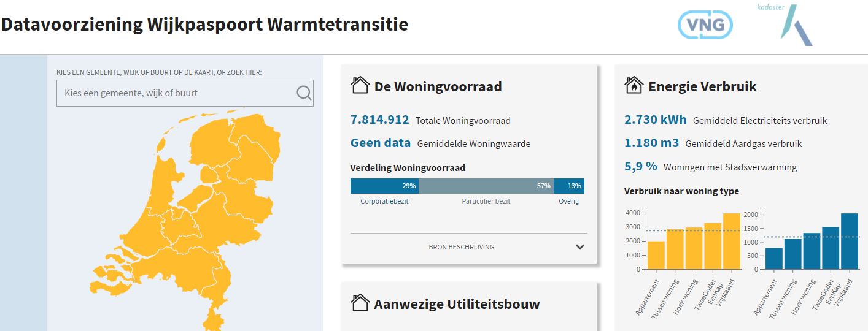Click the yellow Vrijstaand electricity bar
868x331 pixels.
(x=732, y=241)
